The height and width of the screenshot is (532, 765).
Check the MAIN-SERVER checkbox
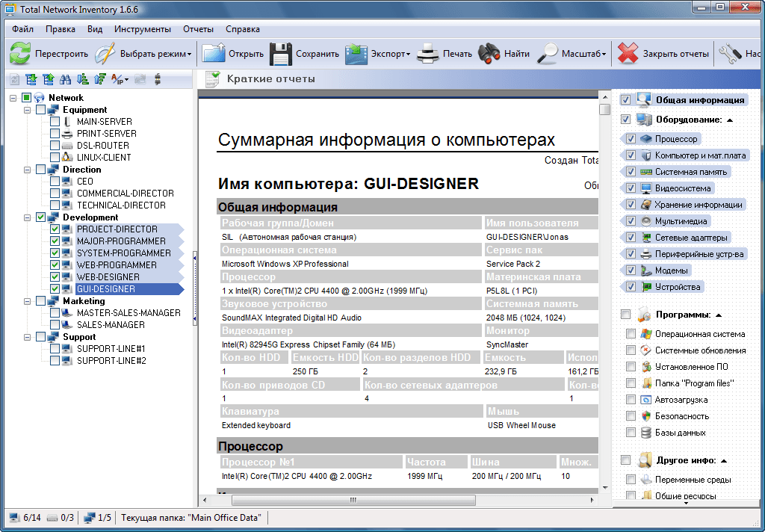55,122
